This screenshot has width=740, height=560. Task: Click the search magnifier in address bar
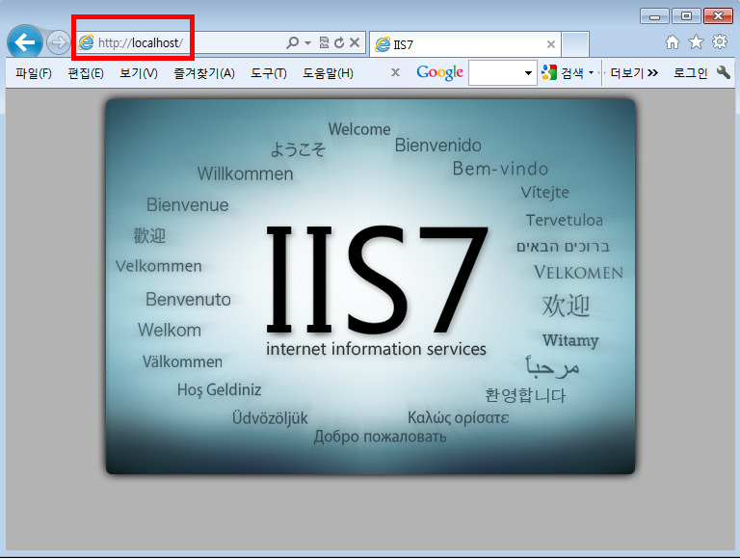tap(293, 43)
